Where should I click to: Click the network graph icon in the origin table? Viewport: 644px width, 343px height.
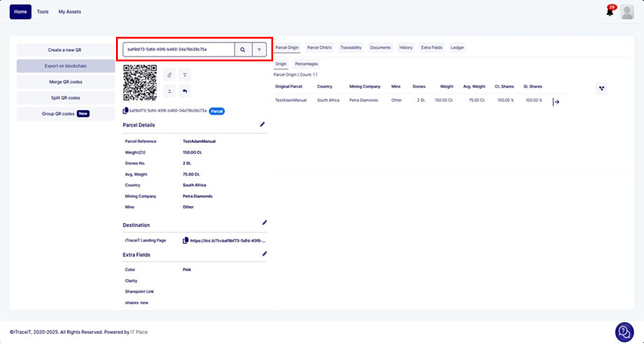pos(602,88)
